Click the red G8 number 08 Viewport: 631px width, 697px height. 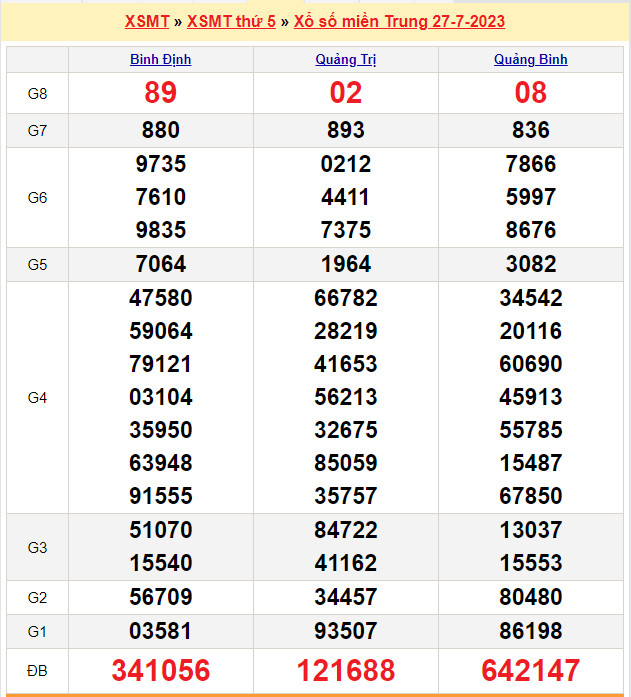530,93
